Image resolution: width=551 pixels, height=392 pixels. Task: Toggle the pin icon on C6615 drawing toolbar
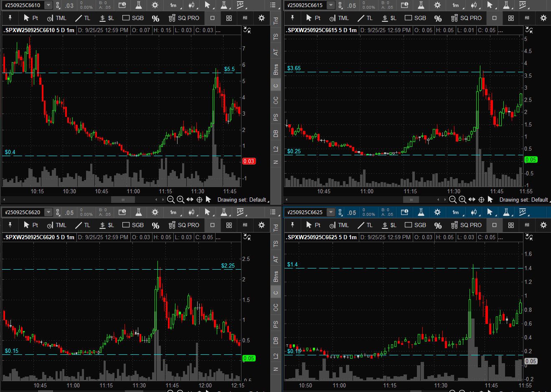click(x=292, y=18)
